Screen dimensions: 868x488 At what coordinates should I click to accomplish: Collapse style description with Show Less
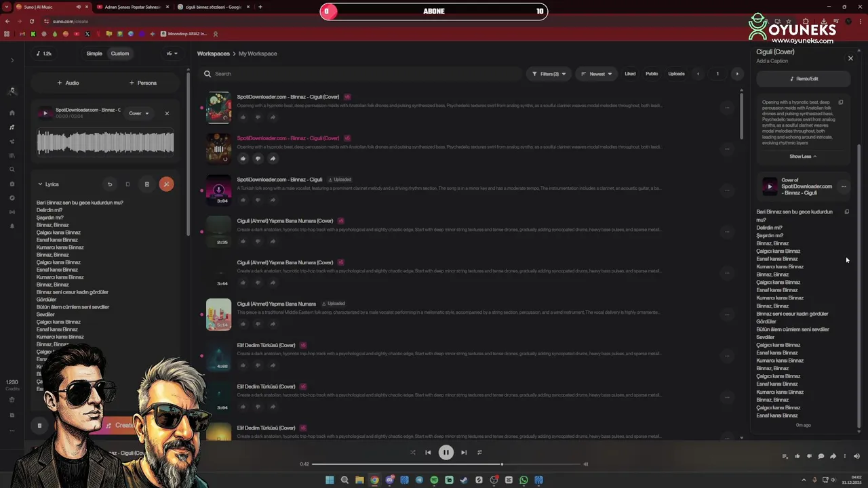click(x=803, y=157)
